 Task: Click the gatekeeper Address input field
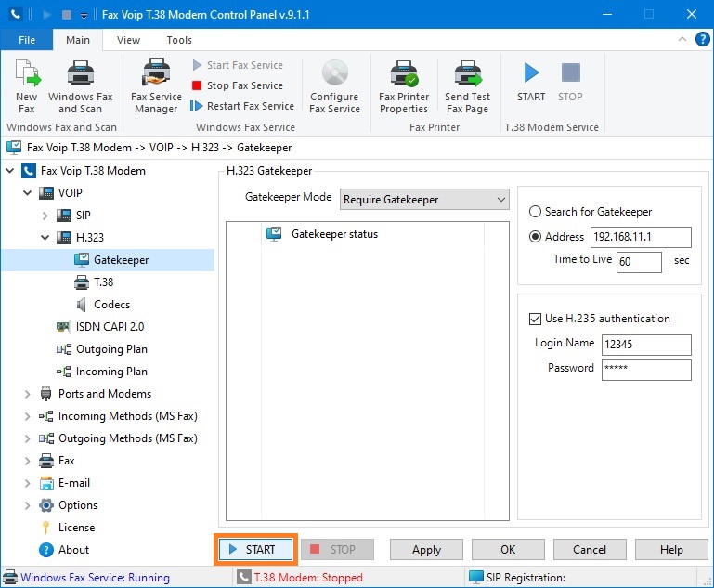642,237
